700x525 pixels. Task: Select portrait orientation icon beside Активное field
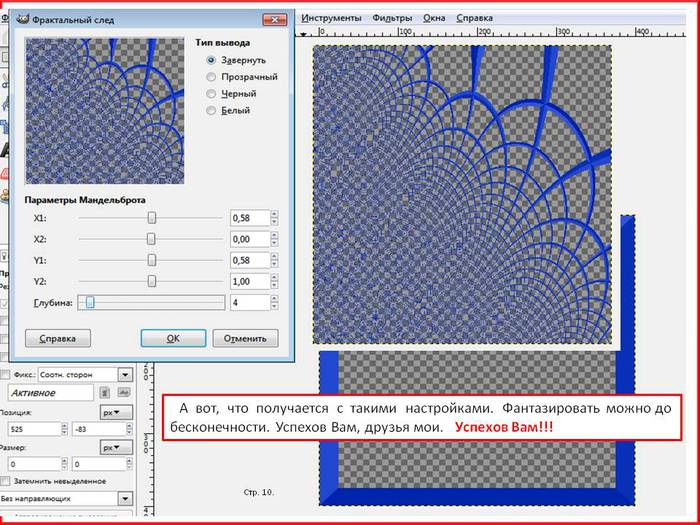(x=105, y=392)
